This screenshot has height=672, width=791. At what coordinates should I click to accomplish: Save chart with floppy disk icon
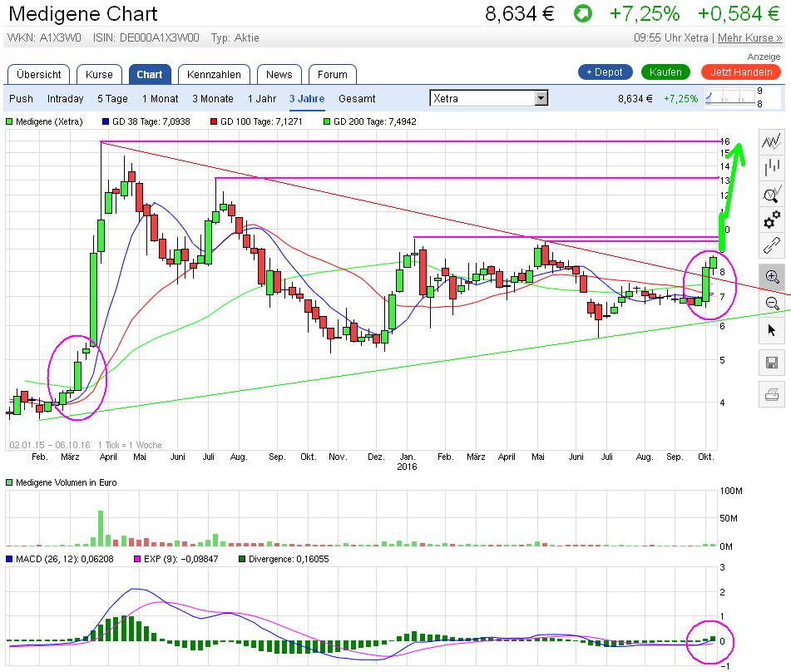pyautogui.click(x=771, y=363)
